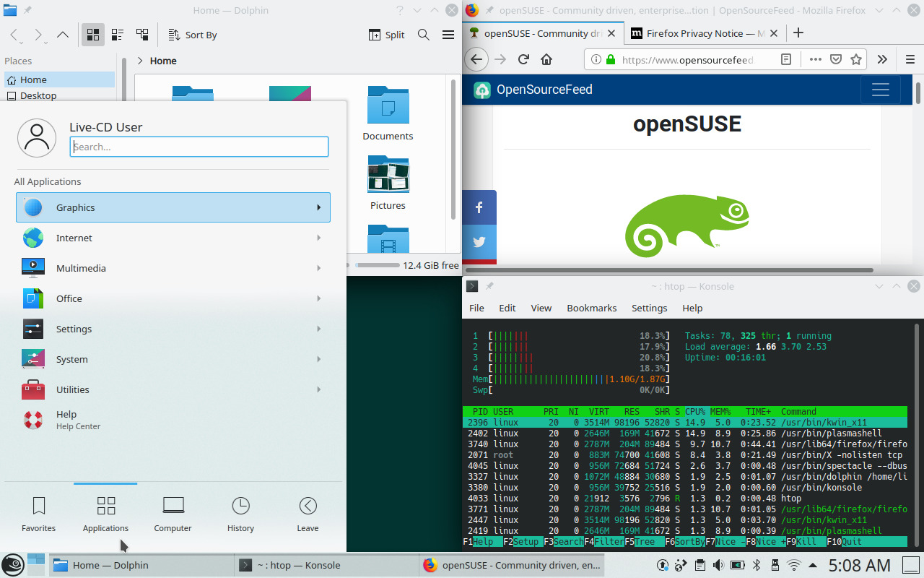Expand the System category
The image size is (924, 578).
coord(173,359)
